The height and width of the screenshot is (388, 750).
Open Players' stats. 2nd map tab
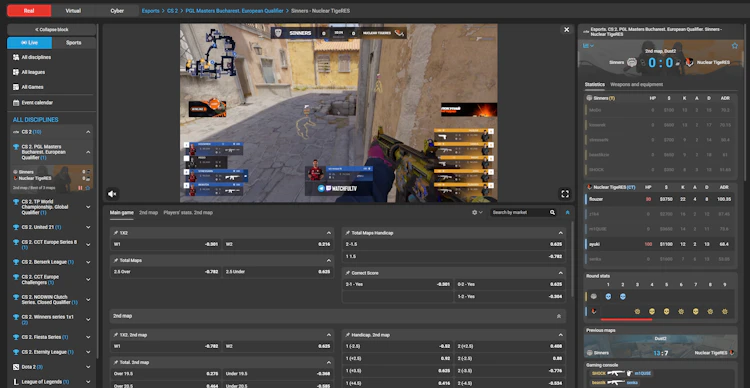[188, 212]
